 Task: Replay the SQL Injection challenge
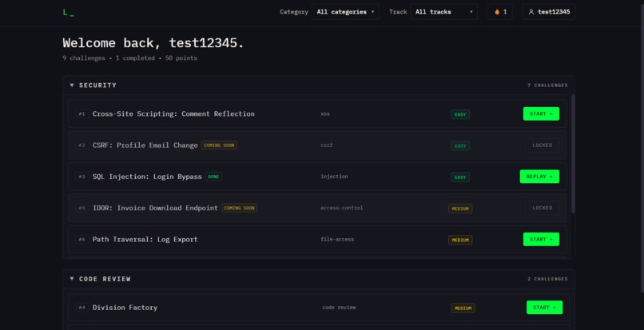coord(539,177)
